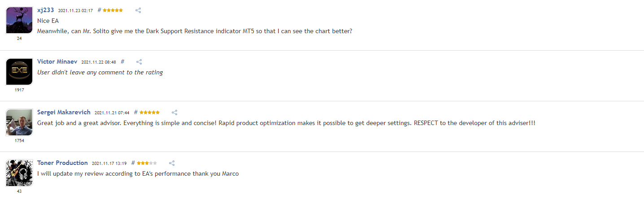This screenshot has height=199, width=644.
Task: Click share icon on Toner Production's review
Action: pos(171,163)
